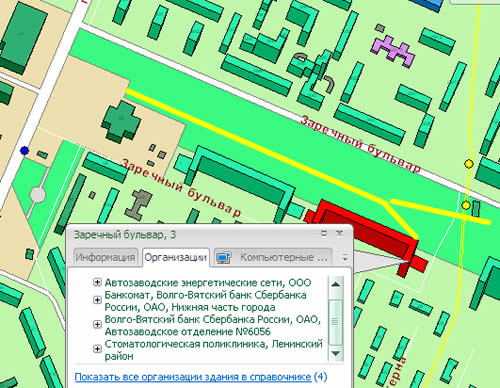Click the upper yellow stop marker

(469, 164)
